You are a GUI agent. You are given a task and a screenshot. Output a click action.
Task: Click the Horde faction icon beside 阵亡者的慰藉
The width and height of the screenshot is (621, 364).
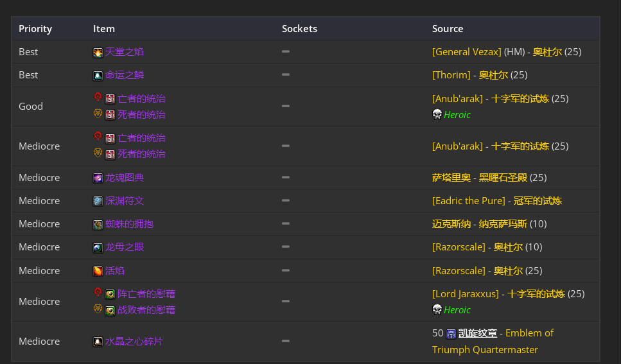98,293
